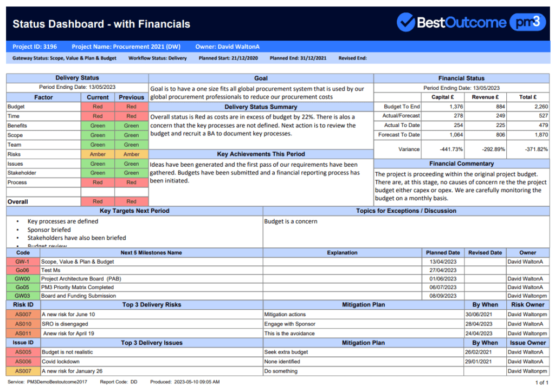Click the Owner David WaltonA label
This screenshot has width=555, height=392.
pos(227,47)
